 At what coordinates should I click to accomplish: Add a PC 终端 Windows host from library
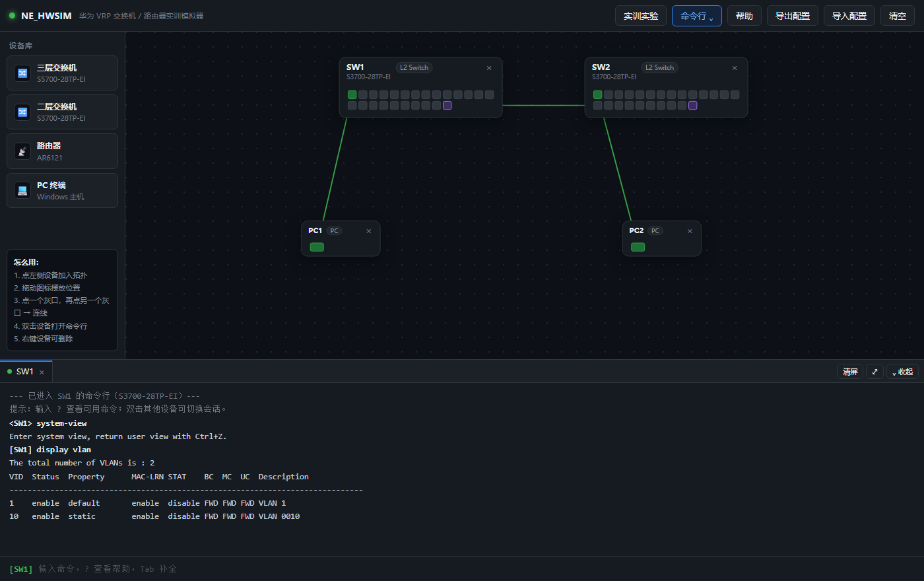(62, 190)
